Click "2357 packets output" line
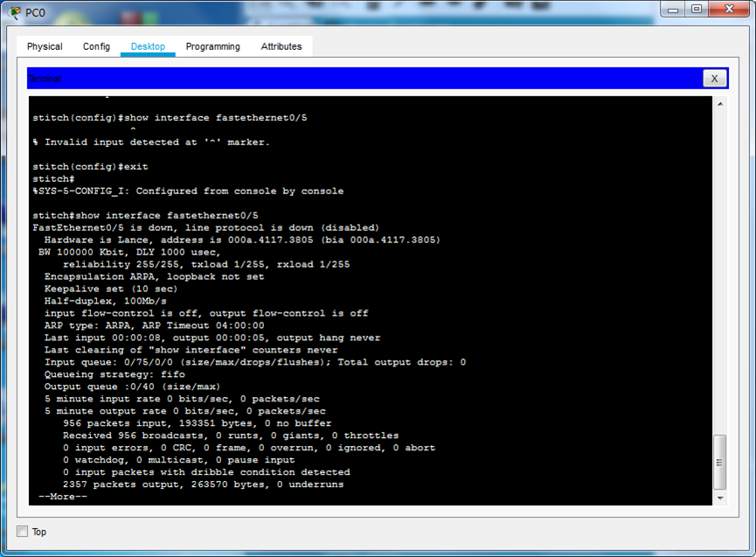 tap(203, 484)
